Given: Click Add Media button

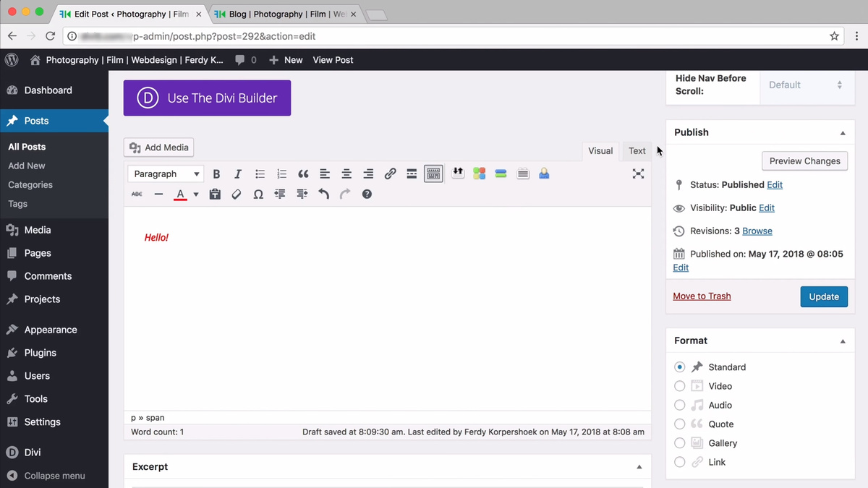Looking at the screenshot, I should (158, 147).
